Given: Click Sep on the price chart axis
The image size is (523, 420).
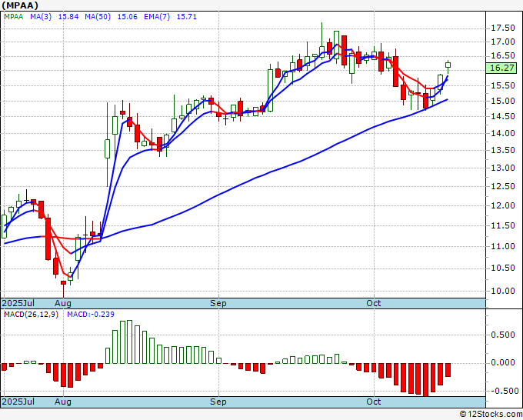Looking at the screenshot, I should click(x=218, y=303).
